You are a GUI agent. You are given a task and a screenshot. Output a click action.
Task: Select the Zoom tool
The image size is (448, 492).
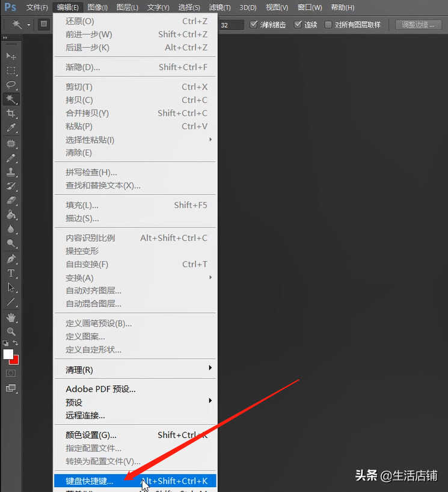tap(11, 331)
